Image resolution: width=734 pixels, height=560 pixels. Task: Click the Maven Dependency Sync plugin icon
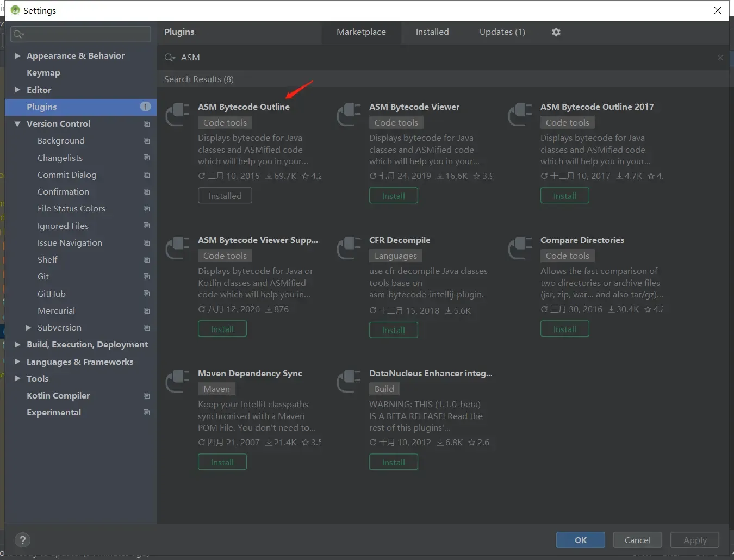click(178, 381)
